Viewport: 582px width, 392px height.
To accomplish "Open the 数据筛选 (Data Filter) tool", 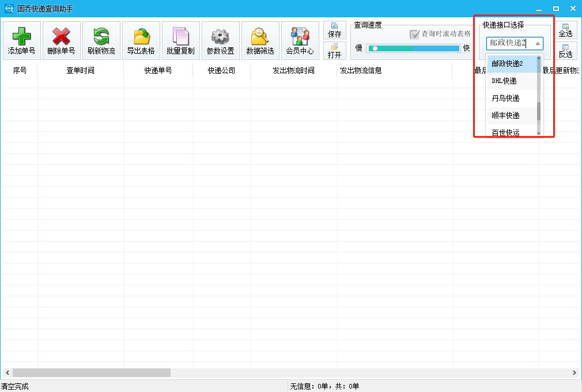I will point(260,40).
